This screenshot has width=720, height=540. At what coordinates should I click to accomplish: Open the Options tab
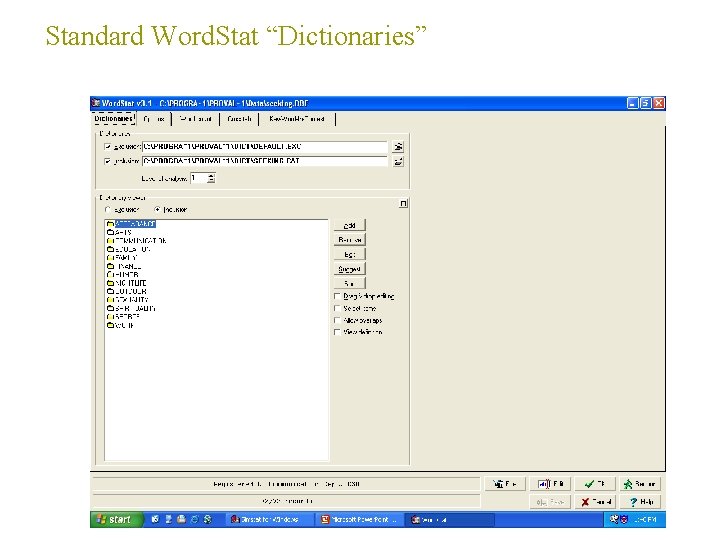pyautogui.click(x=154, y=119)
